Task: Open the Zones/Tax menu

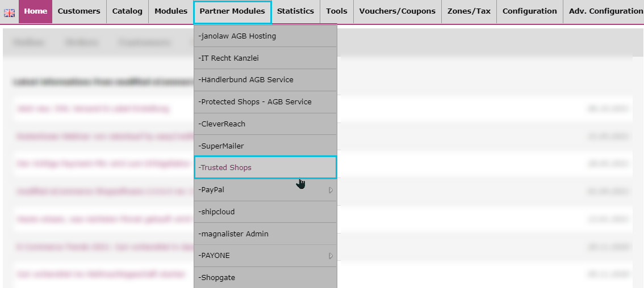Action: [469, 11]
